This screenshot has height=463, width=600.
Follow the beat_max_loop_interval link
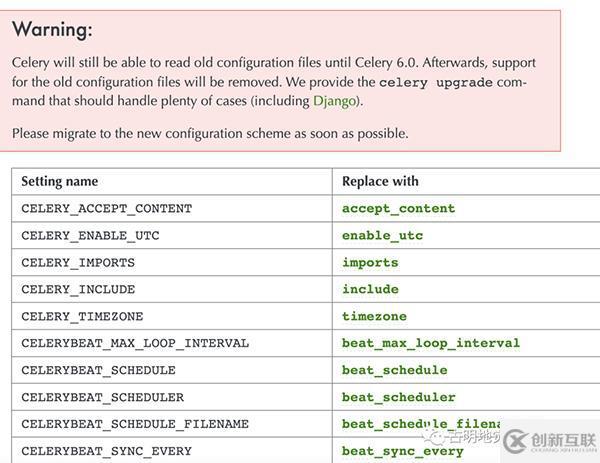click(x=430, y=343)
